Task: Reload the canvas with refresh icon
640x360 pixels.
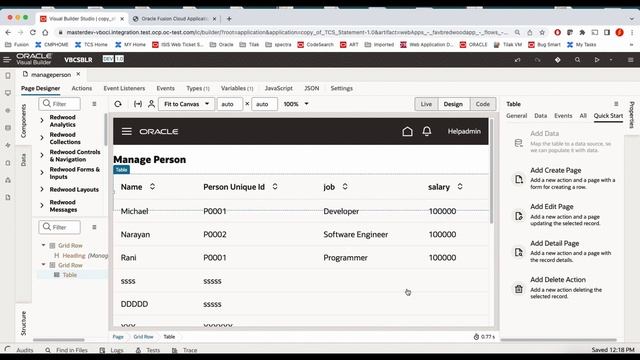Action: coord(118,104)
